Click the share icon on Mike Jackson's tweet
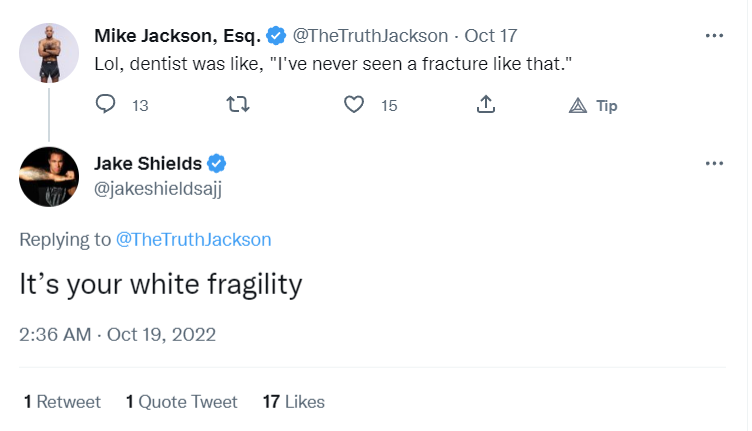 (486, 104)
